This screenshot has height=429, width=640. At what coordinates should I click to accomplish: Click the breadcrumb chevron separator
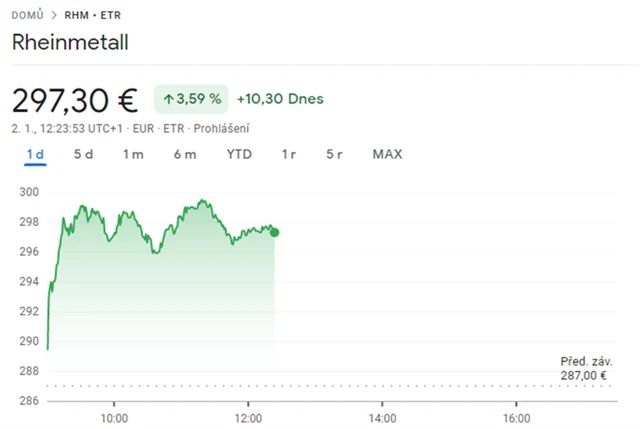click(53, 15)
